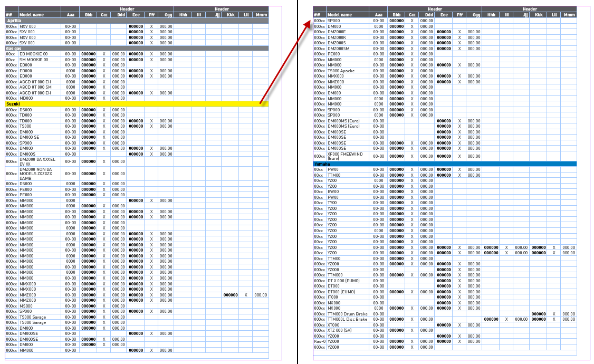Click the DMZ000E model name cell
Viewport: 594px width, 364px height.
pyautogui.click(x=348, y=32)
